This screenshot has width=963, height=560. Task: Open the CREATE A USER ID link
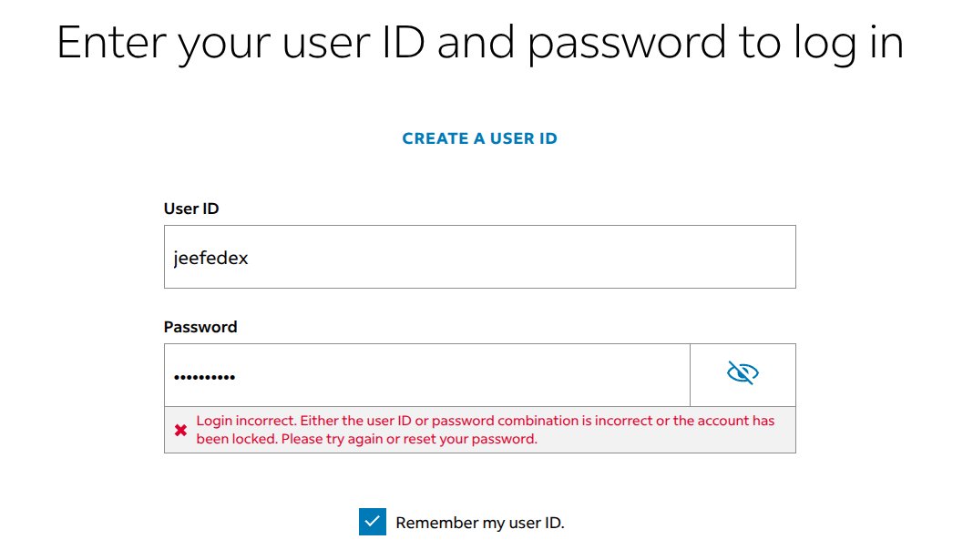pyautogui.click(x=479, y=138)
